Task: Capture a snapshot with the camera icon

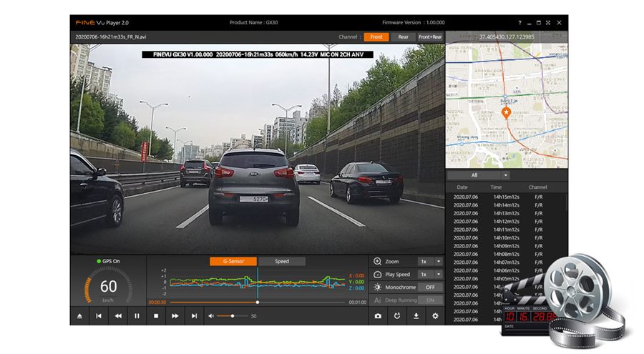Action: (x=378, y=316)
